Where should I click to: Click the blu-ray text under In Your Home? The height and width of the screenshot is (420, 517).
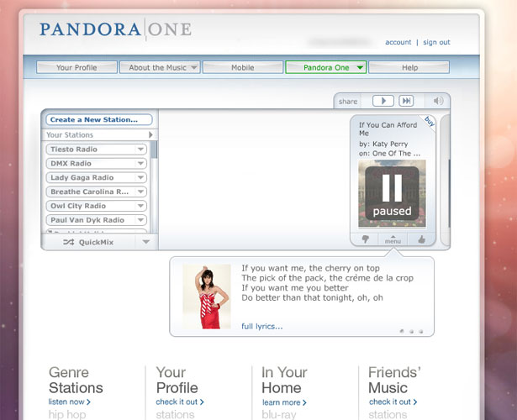(x=279, y=414)
